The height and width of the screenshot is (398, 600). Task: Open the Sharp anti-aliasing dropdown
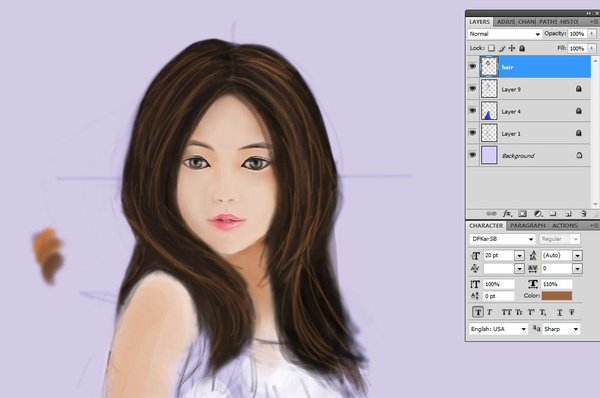click(x=561, y=329)
